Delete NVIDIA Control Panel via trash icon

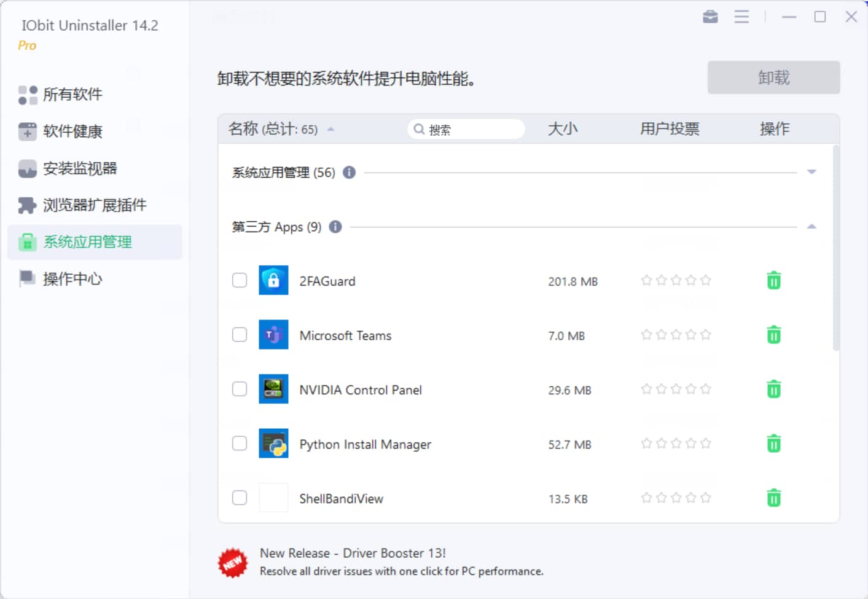click(x=773, y=390)
